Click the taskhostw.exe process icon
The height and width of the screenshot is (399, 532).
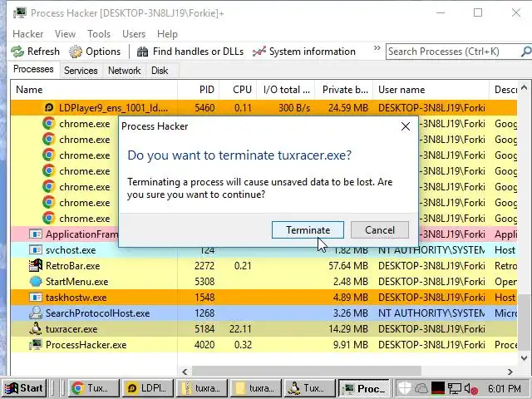[x=36, y=298]
